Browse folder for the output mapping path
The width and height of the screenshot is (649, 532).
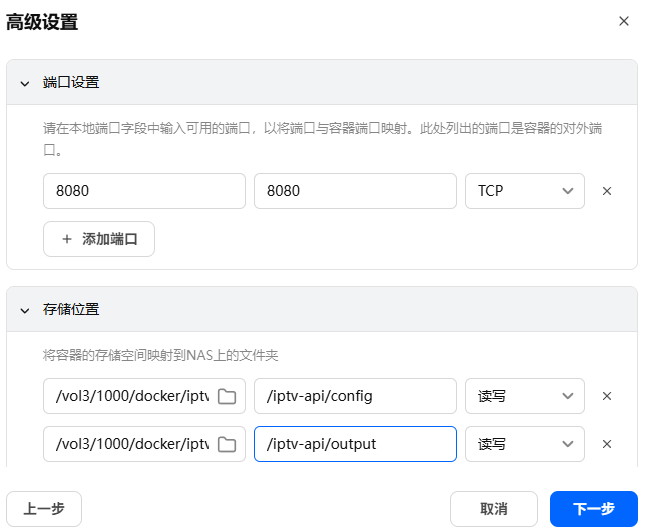pyautogui.click(x=227, y=444)
